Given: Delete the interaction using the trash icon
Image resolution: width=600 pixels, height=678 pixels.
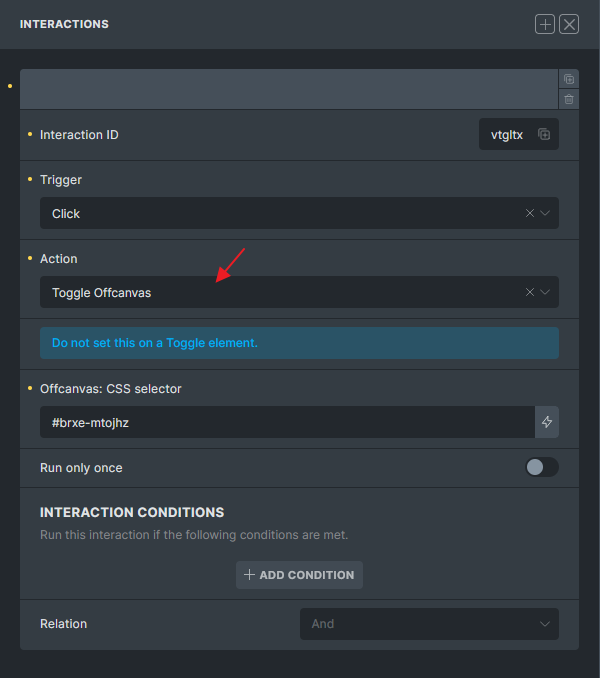Looking at the screenshot, I should pyautogui.click(x=569, y=99).
